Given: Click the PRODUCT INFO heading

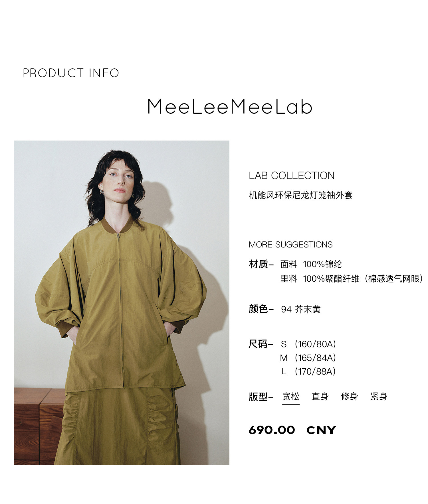Looking at the screenshot, I should pos(71,73).
